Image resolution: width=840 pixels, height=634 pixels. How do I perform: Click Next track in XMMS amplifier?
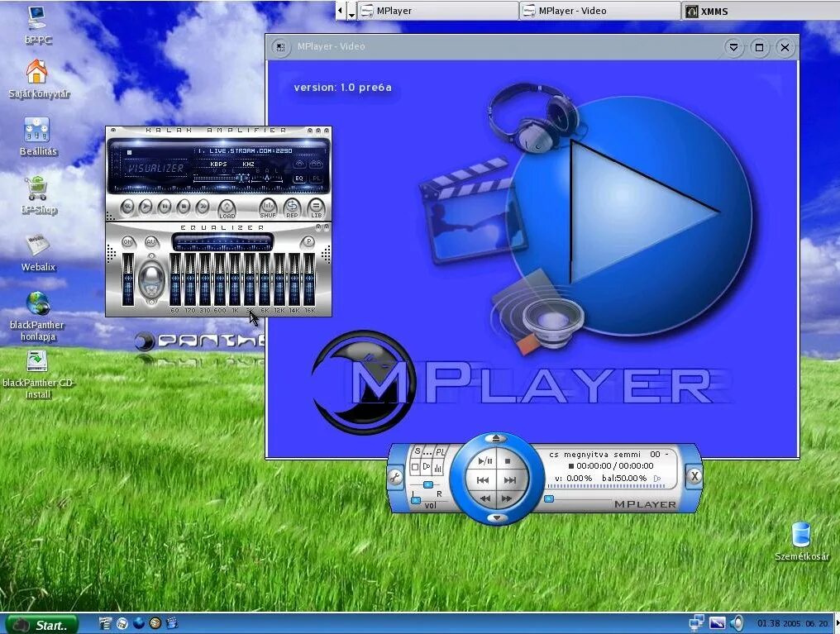click(x=203, y=207)
